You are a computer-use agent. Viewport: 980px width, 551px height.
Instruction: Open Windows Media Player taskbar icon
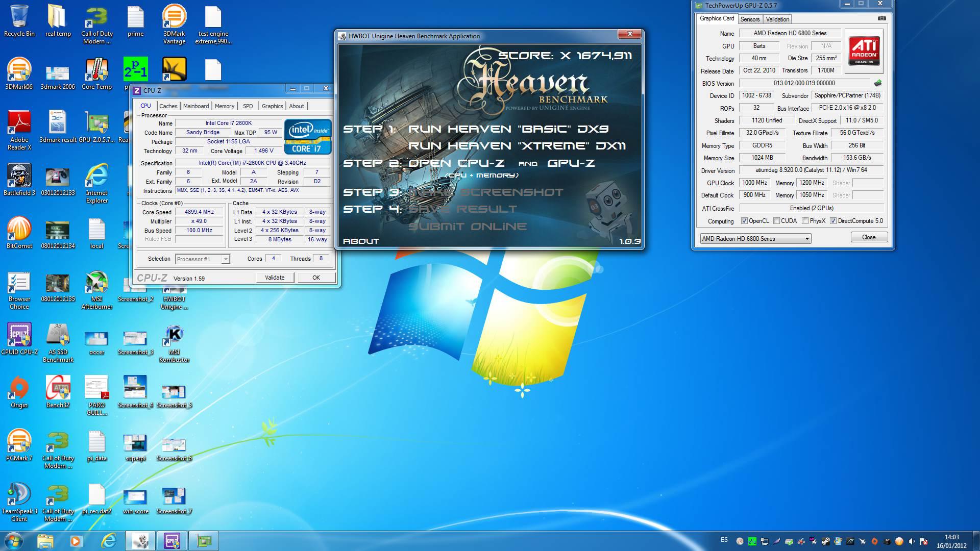[x=76, y=540]
